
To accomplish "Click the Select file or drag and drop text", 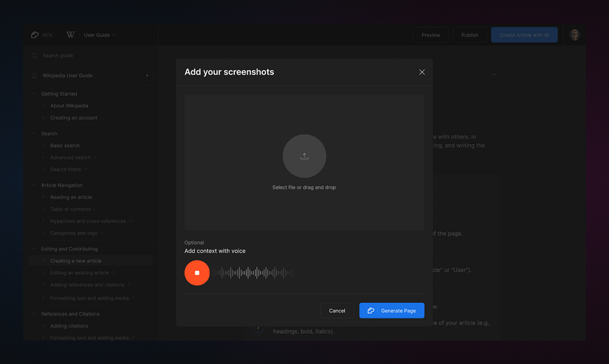I will [304, 187].
